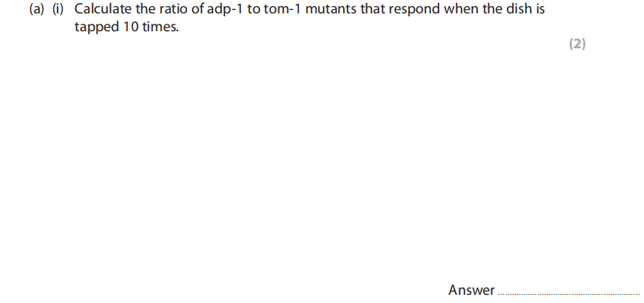Click the word "tapped" on second line
Viewport: 644px width, 303px height.
click(x=95, y=28)
